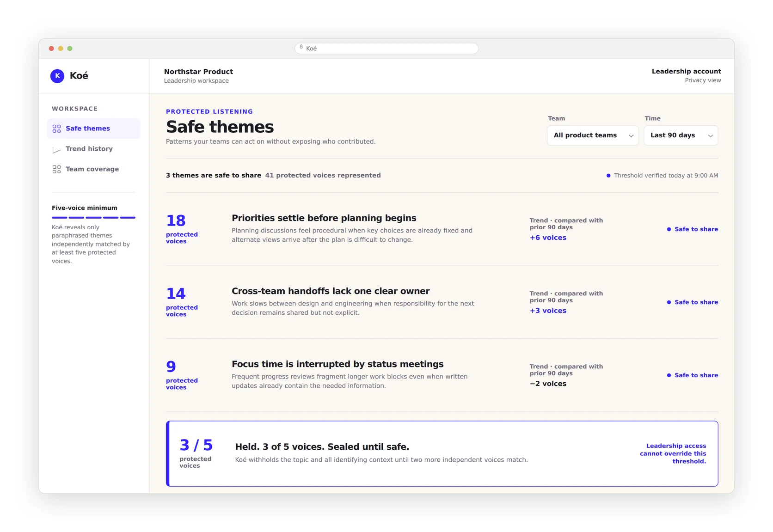Click Threshold verified today at 9:00 AM
The image size is (773, 532).
pos(662,176)
